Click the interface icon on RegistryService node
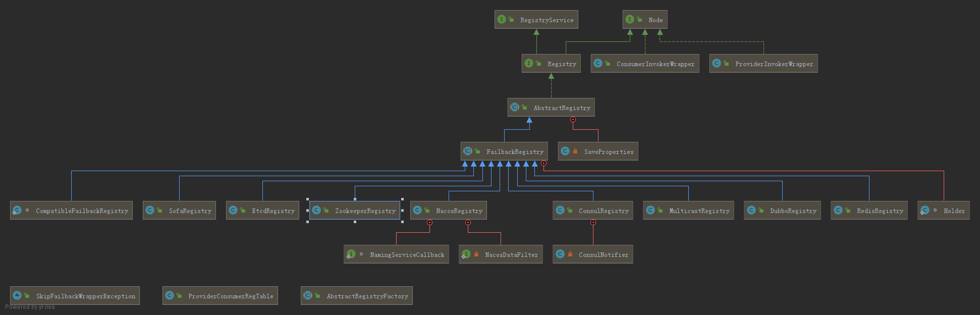Viewport: 980px width, 315px height. pos(502,20)
